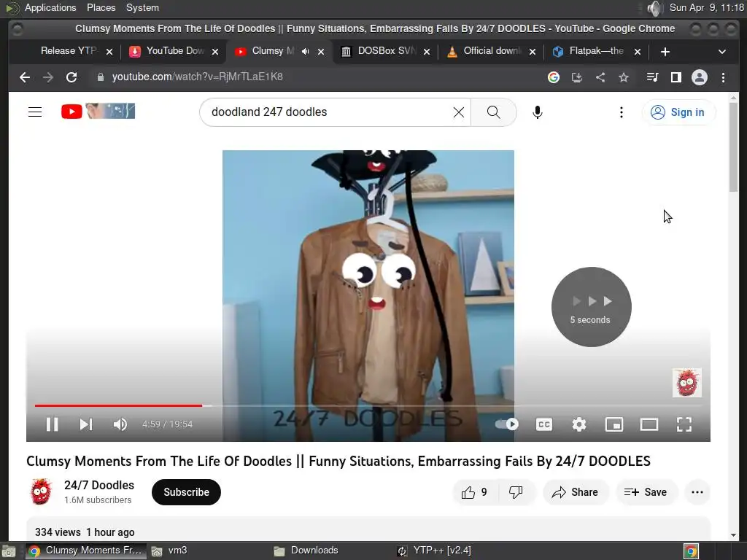Toggle Chrome side panel
Viewport: 747px width, 560px height.
(676, 77)
